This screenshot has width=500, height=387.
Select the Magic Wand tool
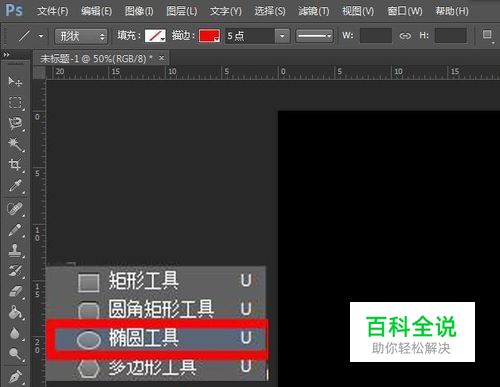point(15,144)
